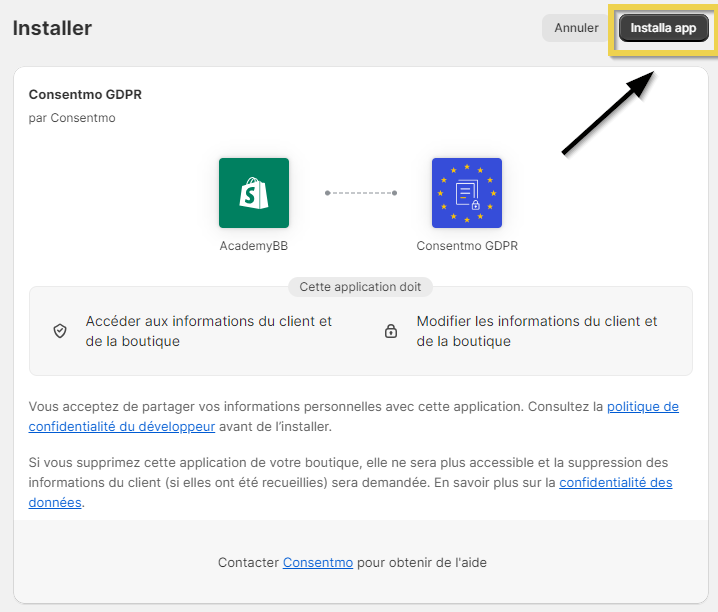The image size is (718, 612).
Task: Click the Installer page heading
Action: [52, 28]
